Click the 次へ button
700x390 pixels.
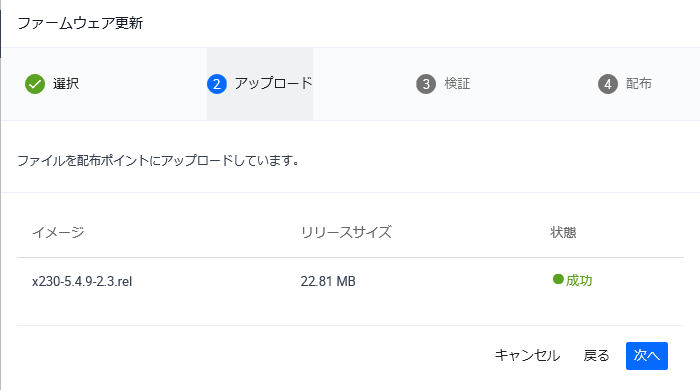pos(646,356)
